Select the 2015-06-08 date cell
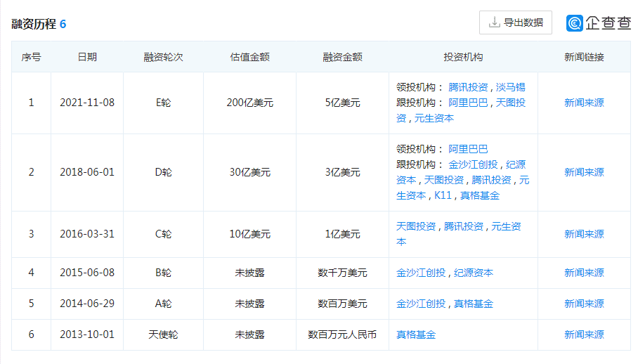 tap(87, 273)
